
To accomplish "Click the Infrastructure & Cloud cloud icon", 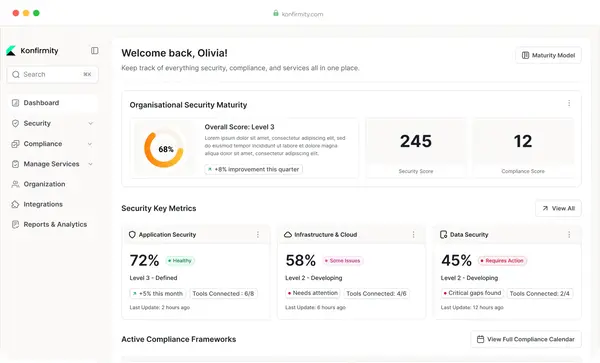I will (x=288, y=234).
